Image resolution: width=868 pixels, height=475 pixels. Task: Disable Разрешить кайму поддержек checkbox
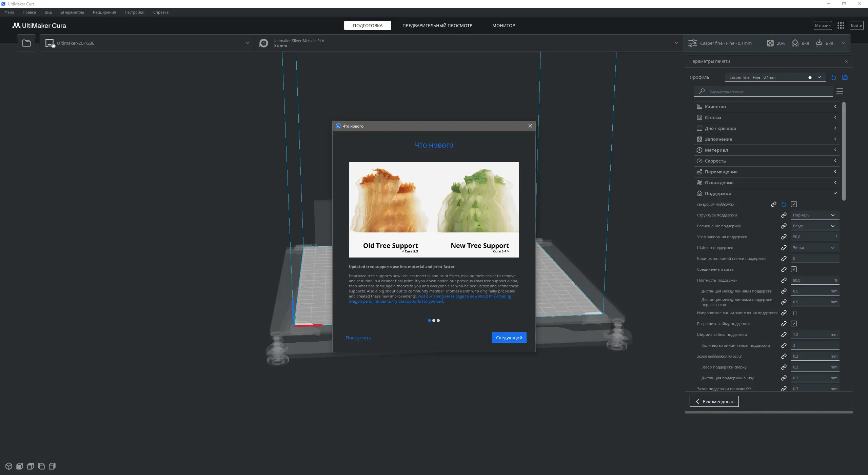coord(794,324)
